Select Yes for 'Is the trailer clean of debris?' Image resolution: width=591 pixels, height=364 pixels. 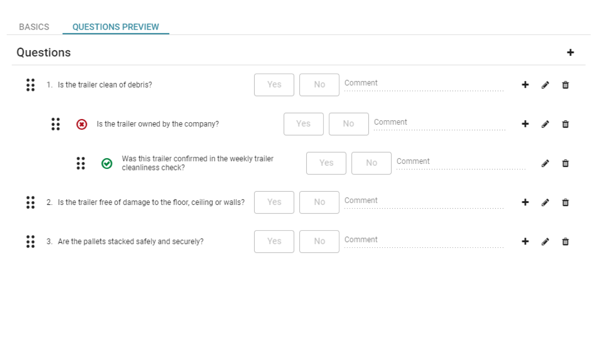(274, 85)
